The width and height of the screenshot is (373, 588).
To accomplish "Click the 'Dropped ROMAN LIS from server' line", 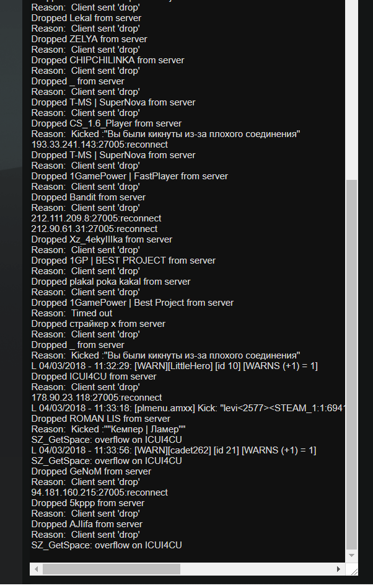I will coord(101,419).
